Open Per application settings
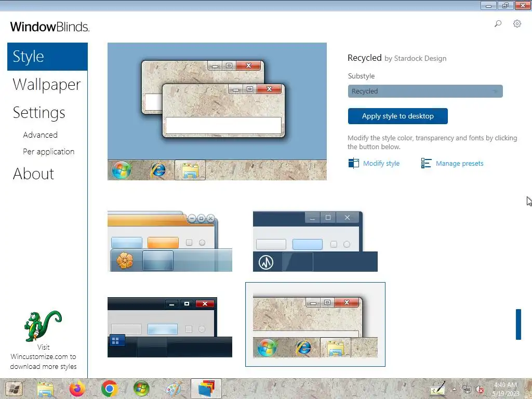 pos(48,152)
